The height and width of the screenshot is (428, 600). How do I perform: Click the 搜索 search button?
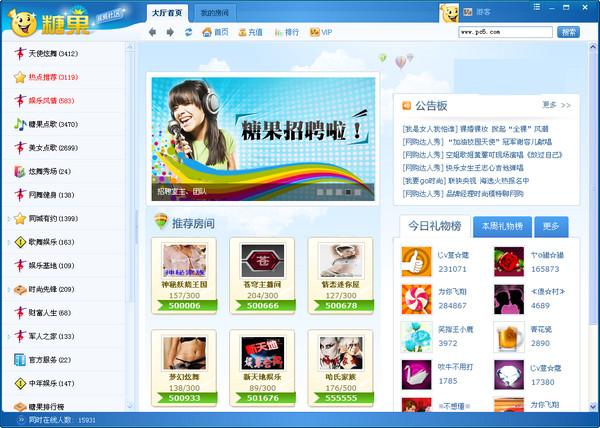[568, 32]
